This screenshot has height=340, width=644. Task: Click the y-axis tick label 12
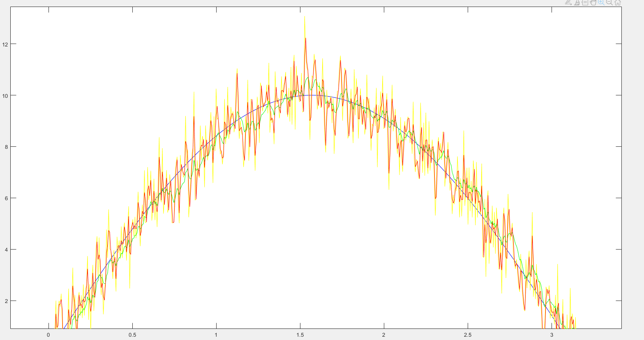click(5, 44)
